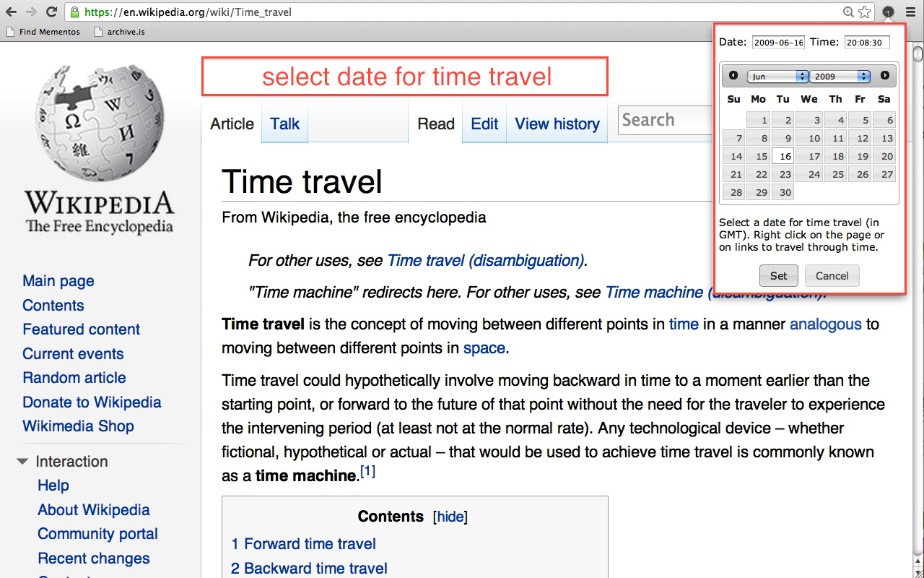The height and width of the screenshot is (578, 924).
Task: Open the Find Mementos bookmark
Action: point(43,32)
